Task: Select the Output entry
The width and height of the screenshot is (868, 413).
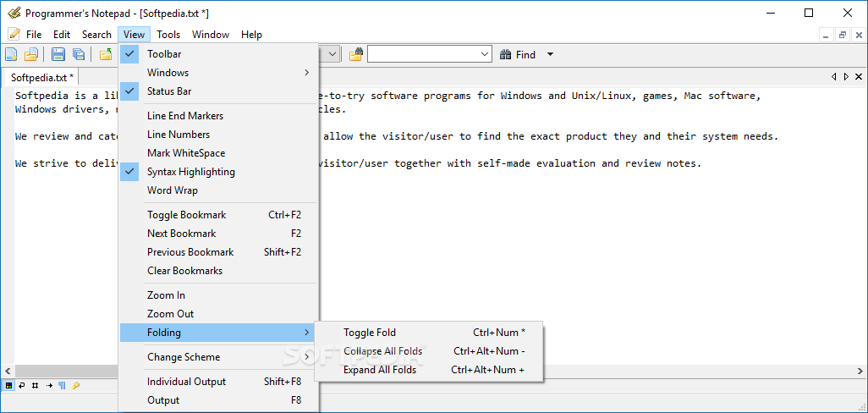Action: pos(219,400)
